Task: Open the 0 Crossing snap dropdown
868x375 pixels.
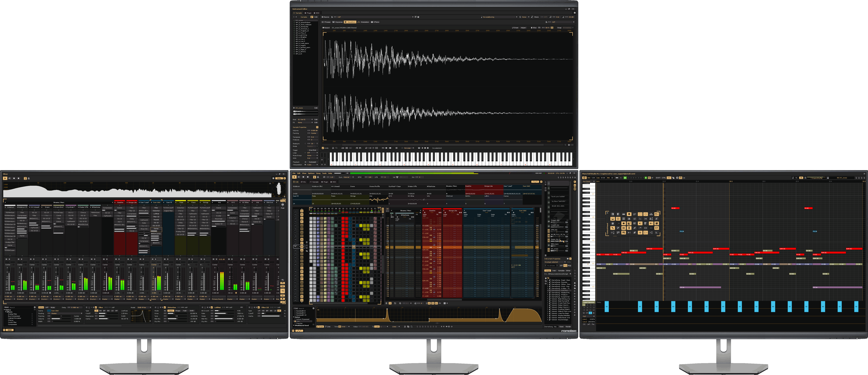Action: click(x=568, y=28)
